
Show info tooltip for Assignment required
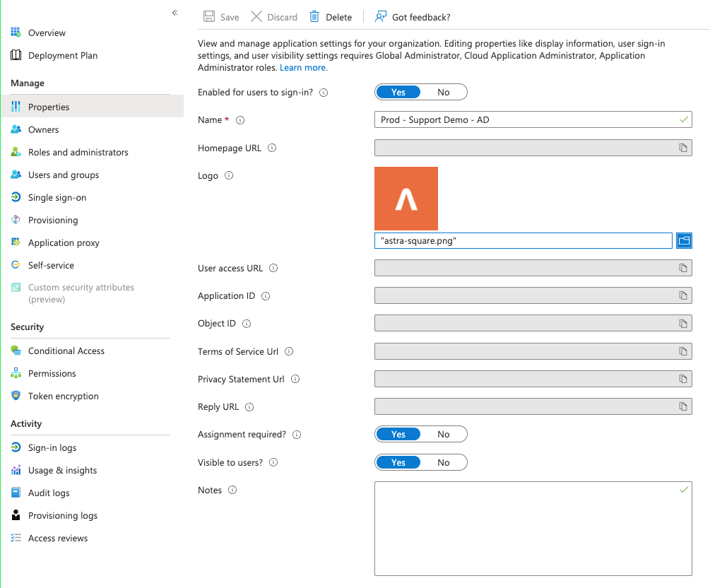[x=297, y=435]
